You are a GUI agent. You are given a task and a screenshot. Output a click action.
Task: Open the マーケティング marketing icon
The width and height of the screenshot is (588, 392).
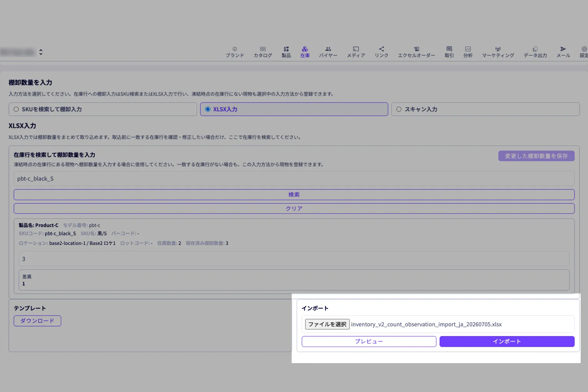coord(498,49)
